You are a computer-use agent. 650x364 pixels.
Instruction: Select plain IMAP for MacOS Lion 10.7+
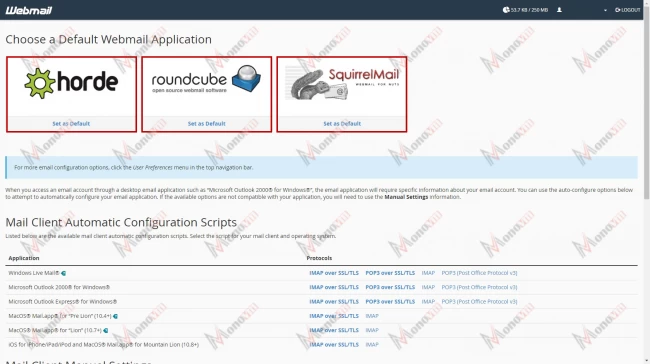(372, 330)
